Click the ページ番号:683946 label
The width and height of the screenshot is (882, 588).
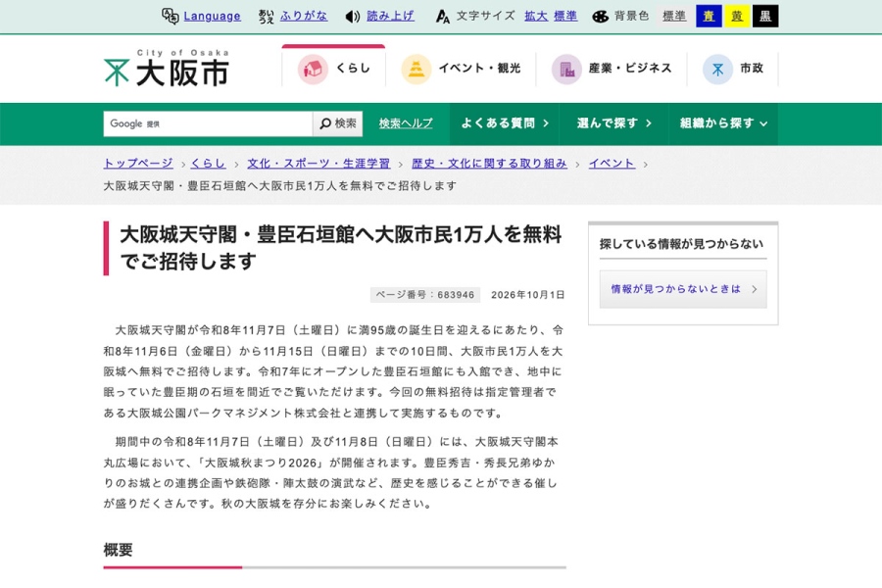(425, 295)
